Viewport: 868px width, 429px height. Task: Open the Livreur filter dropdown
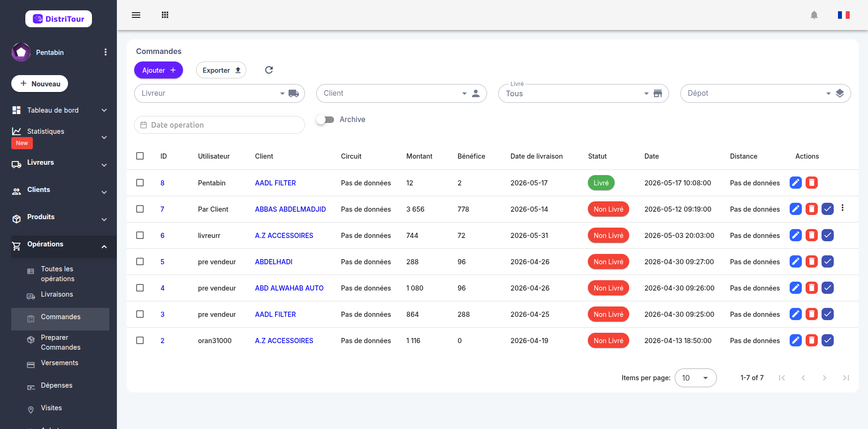pos(220,93)
